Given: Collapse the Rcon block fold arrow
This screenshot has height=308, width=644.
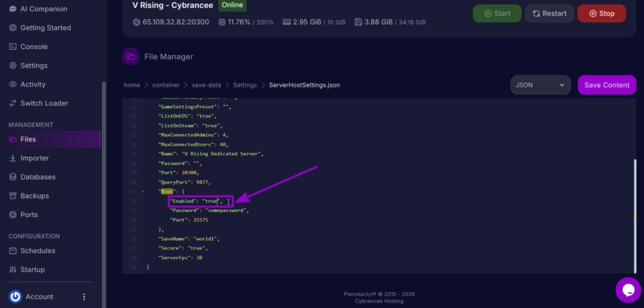Looking at the screenshot, I should pyautogui.click(x=143, y=192).
